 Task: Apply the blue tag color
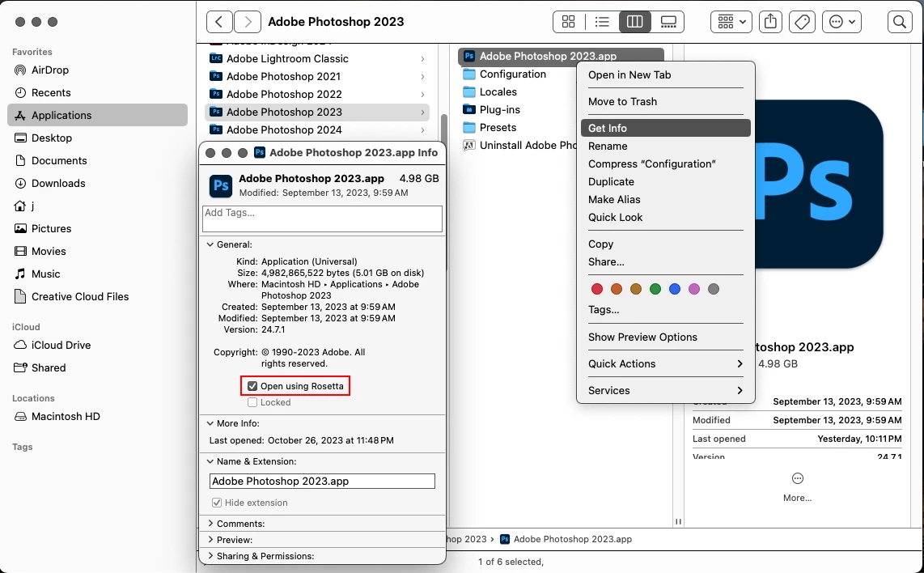pyautogui.click(x=675, y=289)
